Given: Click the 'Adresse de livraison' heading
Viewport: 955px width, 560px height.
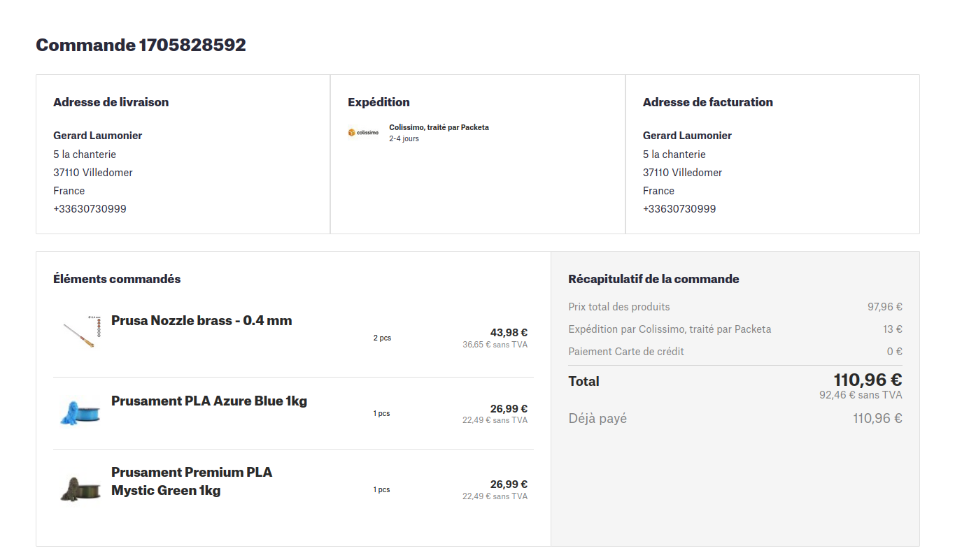Looking at the screenshot, I should (111, 102).
